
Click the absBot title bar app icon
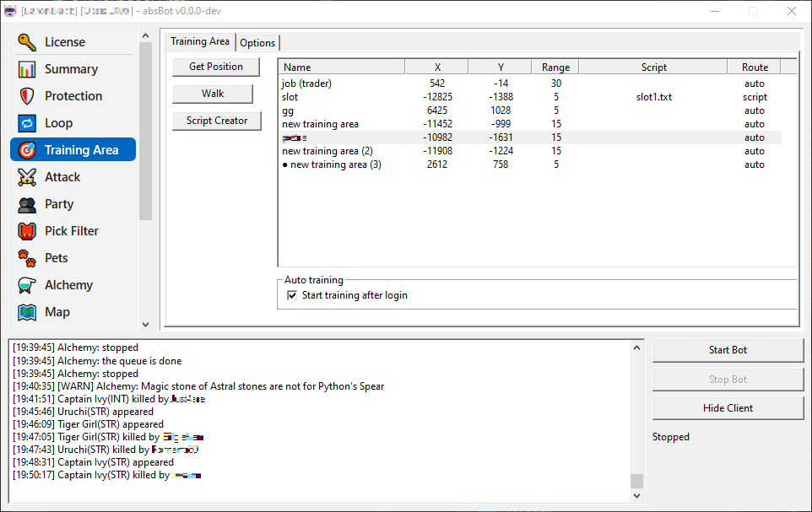pyautogui.click(x=10, y=11)
